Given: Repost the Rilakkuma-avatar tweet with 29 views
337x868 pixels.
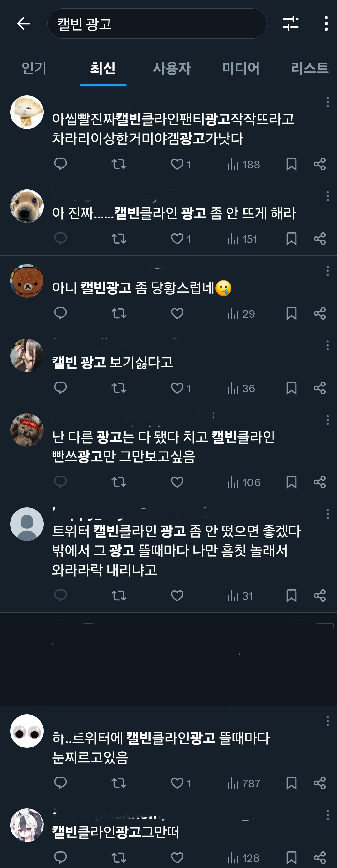Looking at the screenshot, I should 119,314.
